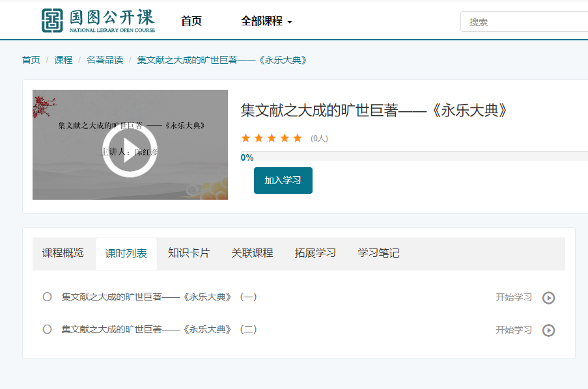The width and height of the screenshot is (588, 389).
Task: Click the 0% progress label
Action: (247, 157)
